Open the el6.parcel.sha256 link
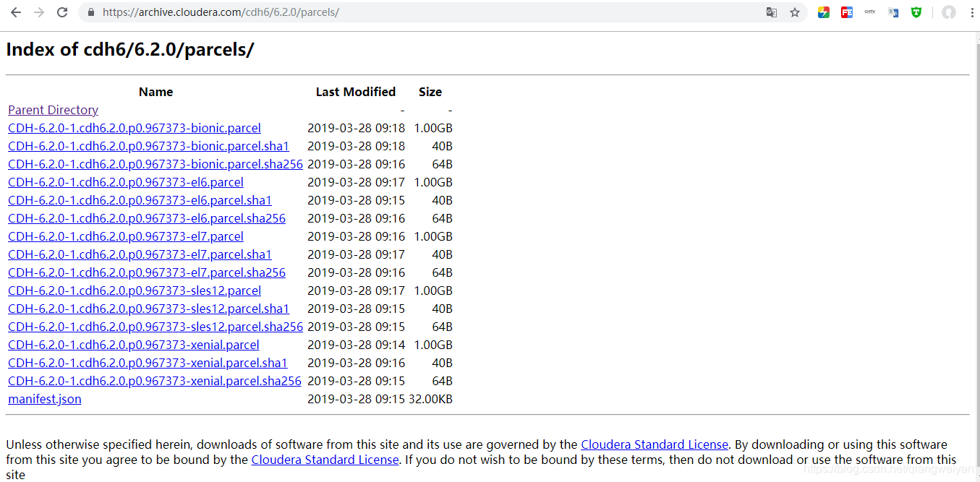 click(147, 218)
